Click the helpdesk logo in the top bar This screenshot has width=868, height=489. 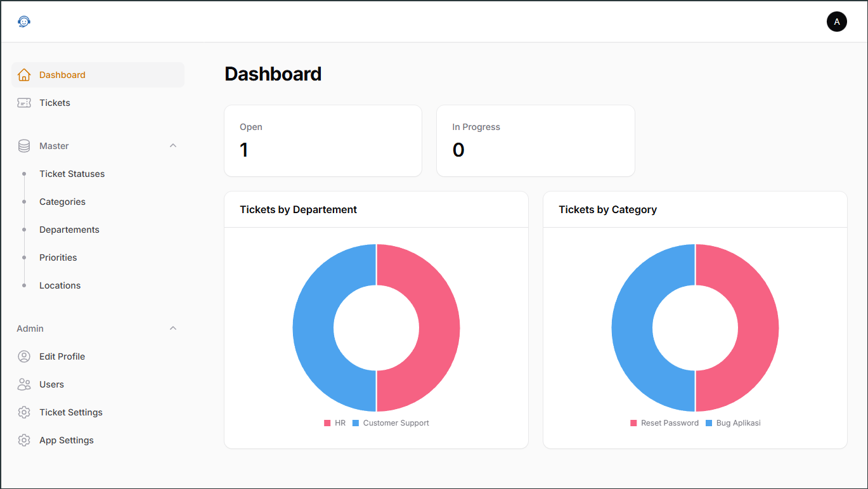pyautogui.click(x=23, y=21)
